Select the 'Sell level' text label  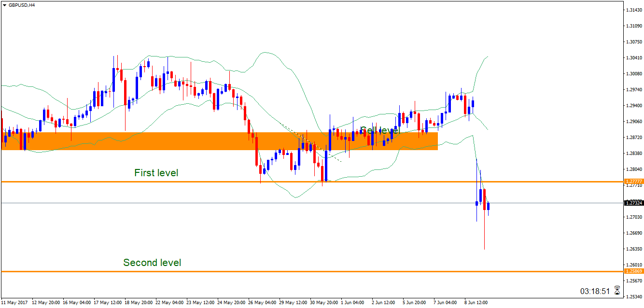(x=380, y=130)
